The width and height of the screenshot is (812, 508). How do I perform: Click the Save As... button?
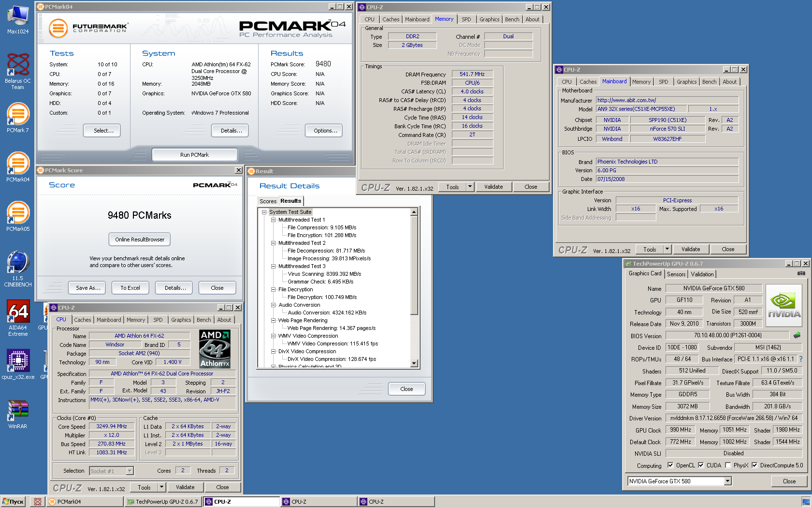pos(87,288)
